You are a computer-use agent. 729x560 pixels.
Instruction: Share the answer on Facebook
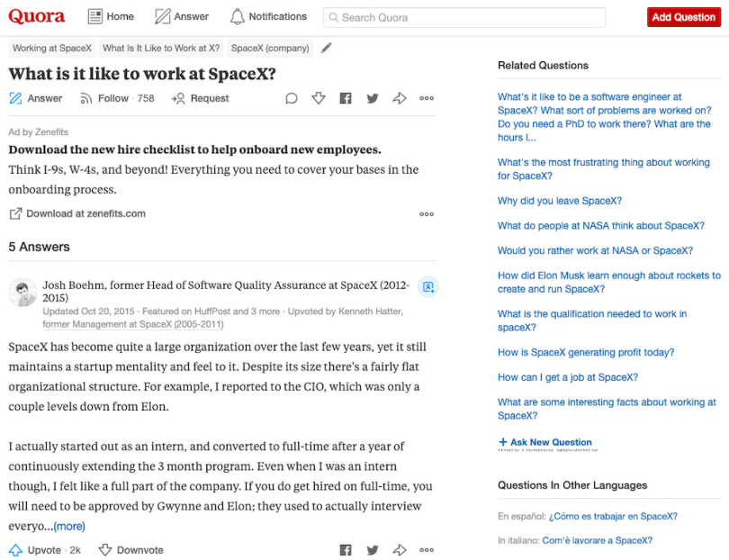coord(346,550)
